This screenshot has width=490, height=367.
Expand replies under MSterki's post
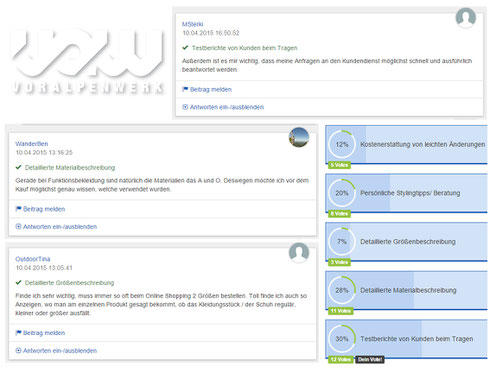pos(223,107)
